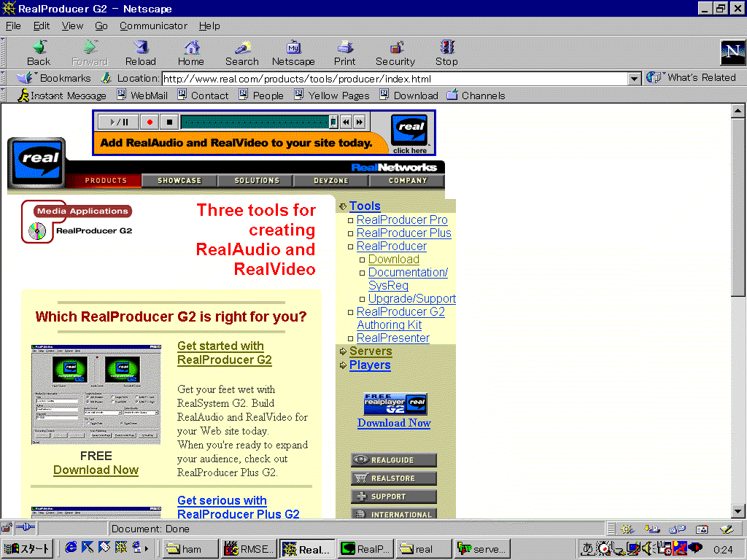Click the Get started with RealProducer G2 link
747x560 pixels.
(x=225, y=353)
